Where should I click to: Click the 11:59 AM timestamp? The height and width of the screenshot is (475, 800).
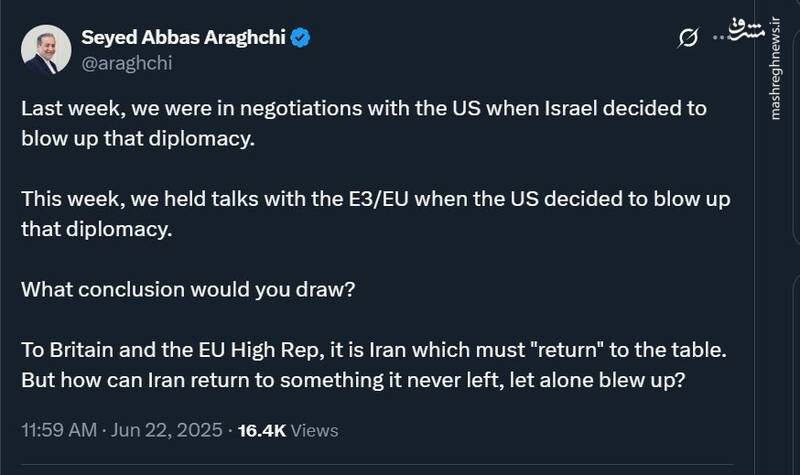pyautogui.click(x=59, y=431)
